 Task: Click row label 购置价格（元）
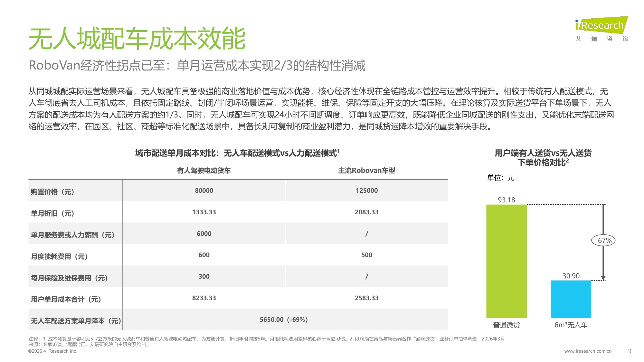[x=52, y=192]
